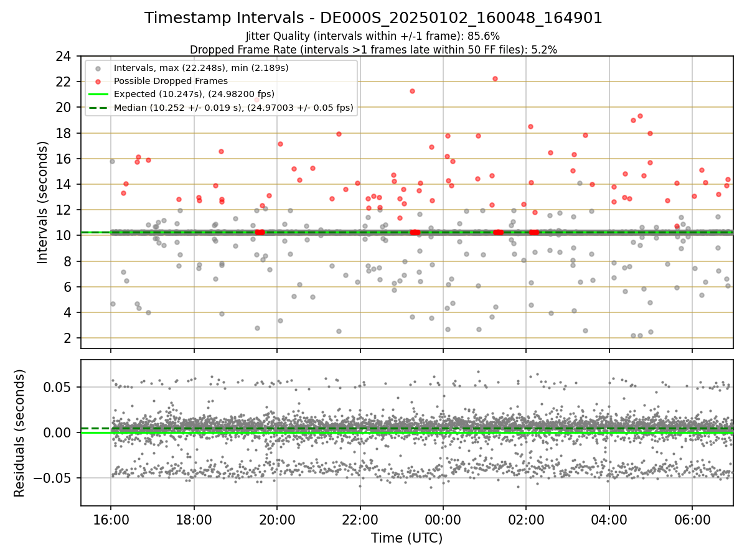Click the "Jitter Quality" 85.6% subtitle line
Viewport: 747px width, 560px height.
coord(374,36)
